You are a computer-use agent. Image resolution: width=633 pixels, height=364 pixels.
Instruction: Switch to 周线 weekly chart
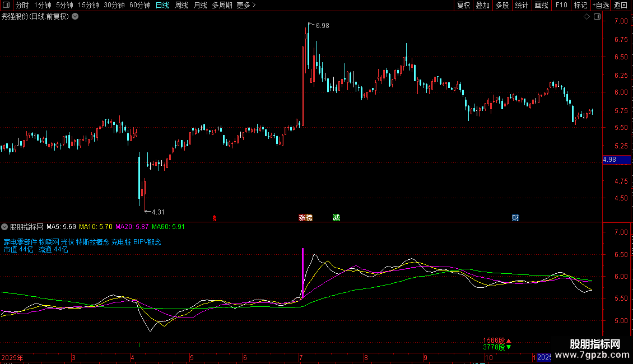(181, 5)
